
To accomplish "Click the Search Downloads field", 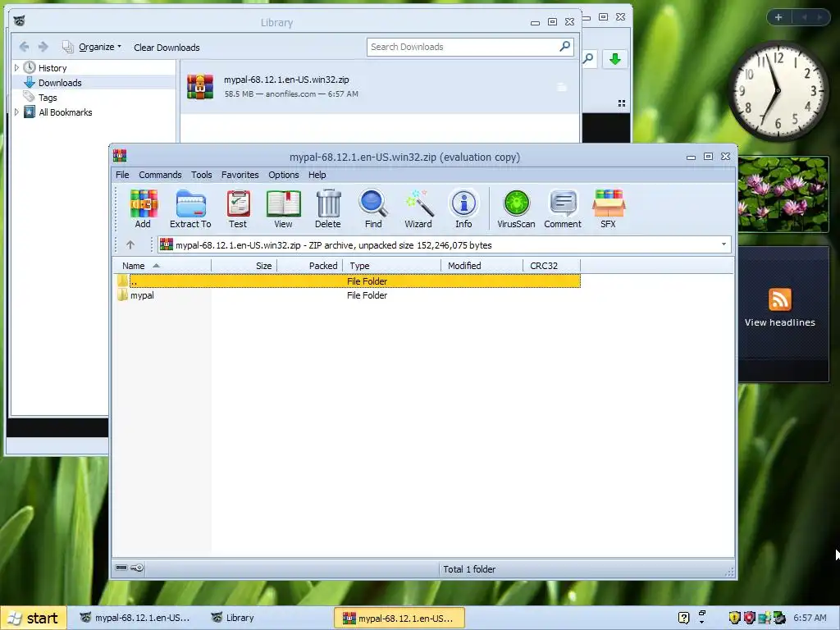I will pyautogui.click(x=470, y=47).
